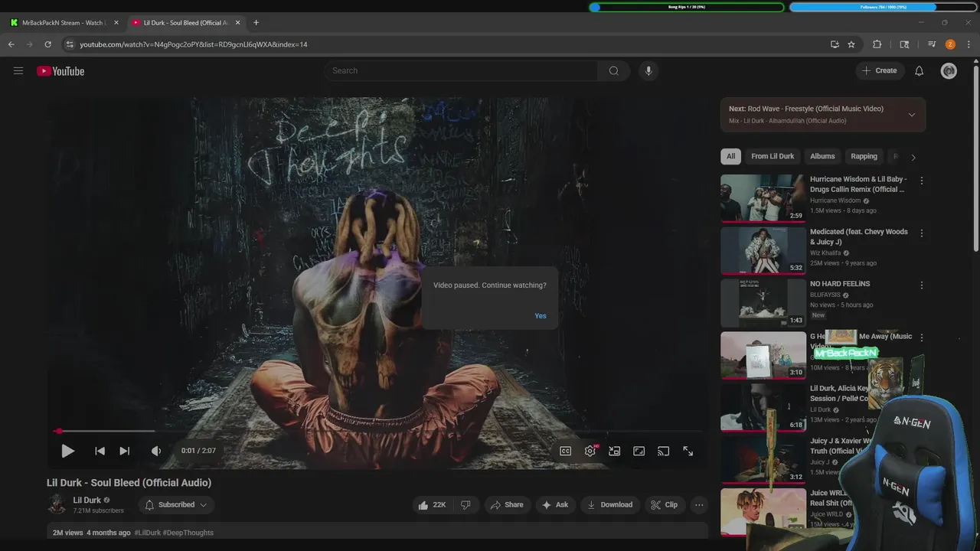Close the Lil Durk Soul Bleed tab

237,23
